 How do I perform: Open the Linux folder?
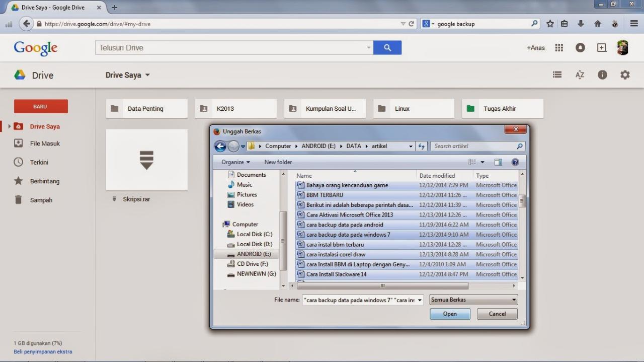click(x=414, y=108)
